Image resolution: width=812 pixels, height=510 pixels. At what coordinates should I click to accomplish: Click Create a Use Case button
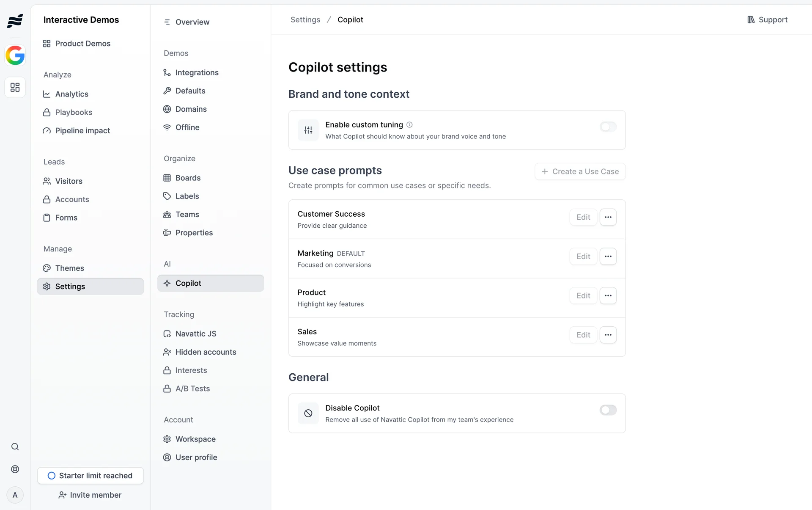[x=580, y=171]
